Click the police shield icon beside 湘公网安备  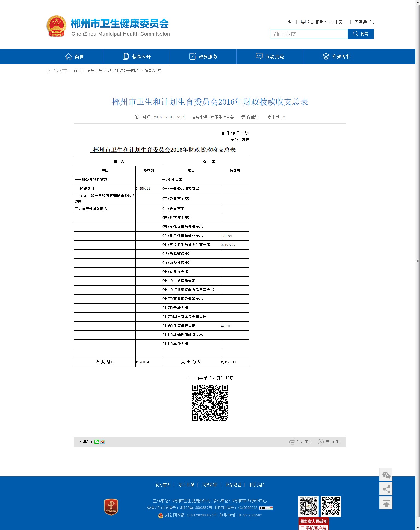pos(161,515)
